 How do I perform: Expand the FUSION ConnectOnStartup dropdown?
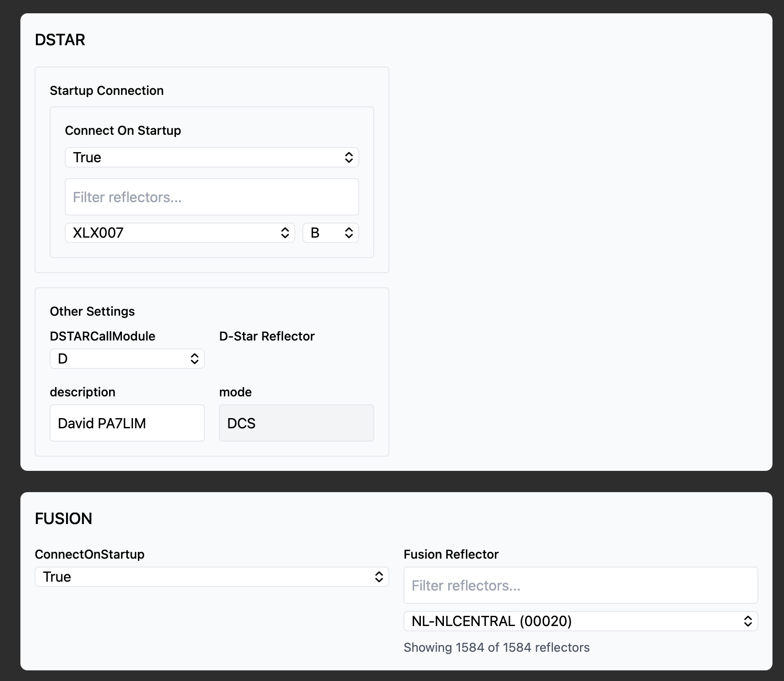click(212, 577)
